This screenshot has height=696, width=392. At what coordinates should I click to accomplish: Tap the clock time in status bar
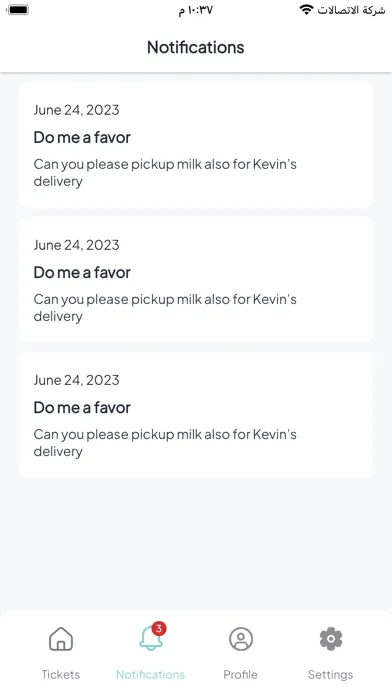pyautogui.click(x=196, y=10)
